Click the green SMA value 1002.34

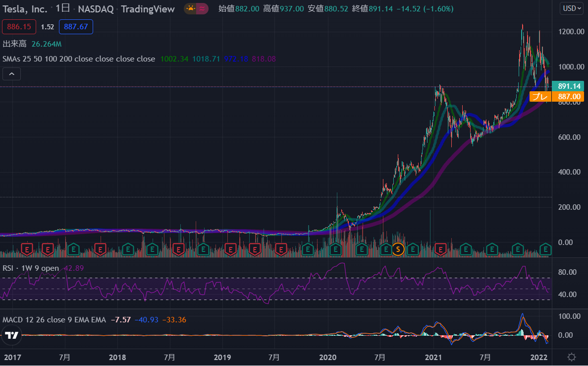pyautogui.click(x=174, y=59)
